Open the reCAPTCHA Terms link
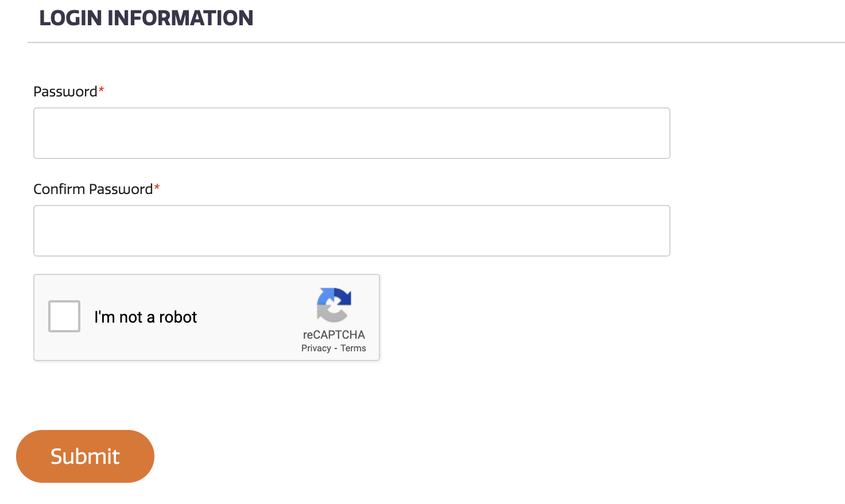 click(x=353, y=348)
